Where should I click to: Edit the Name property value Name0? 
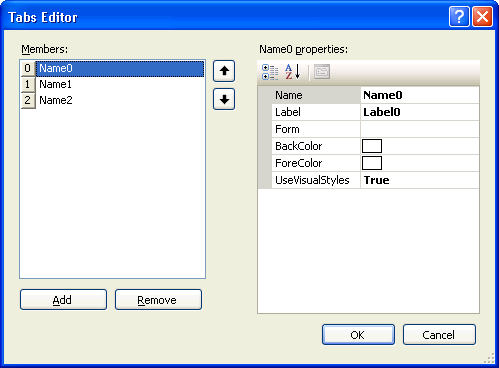(420, 95)
